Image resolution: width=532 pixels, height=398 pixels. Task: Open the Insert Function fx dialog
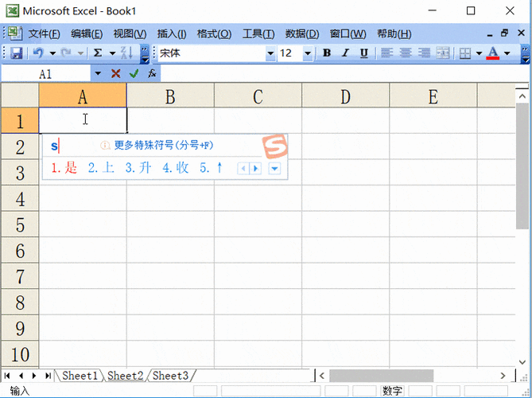coord(152,73)
